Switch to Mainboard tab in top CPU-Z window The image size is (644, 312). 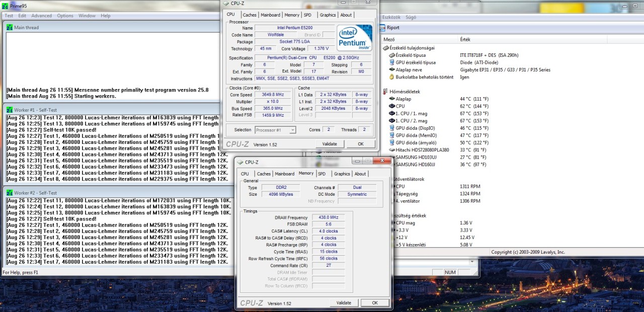[x=271, y=15]
